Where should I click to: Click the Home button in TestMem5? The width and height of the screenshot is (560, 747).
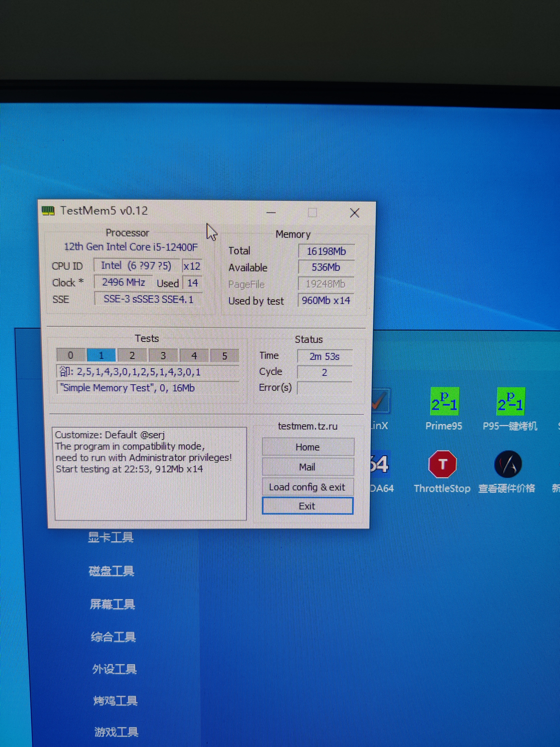coord(308,447)
